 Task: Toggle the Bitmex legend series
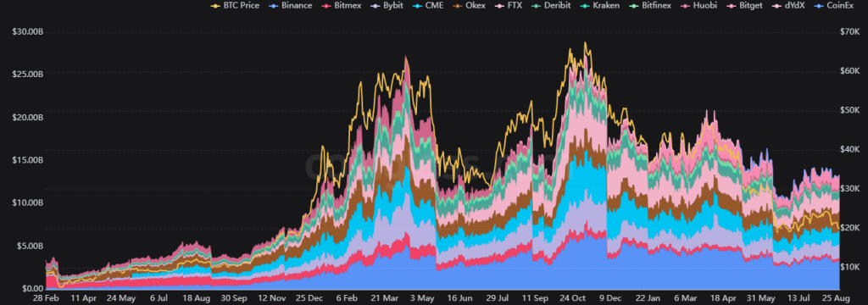point(342,6)
